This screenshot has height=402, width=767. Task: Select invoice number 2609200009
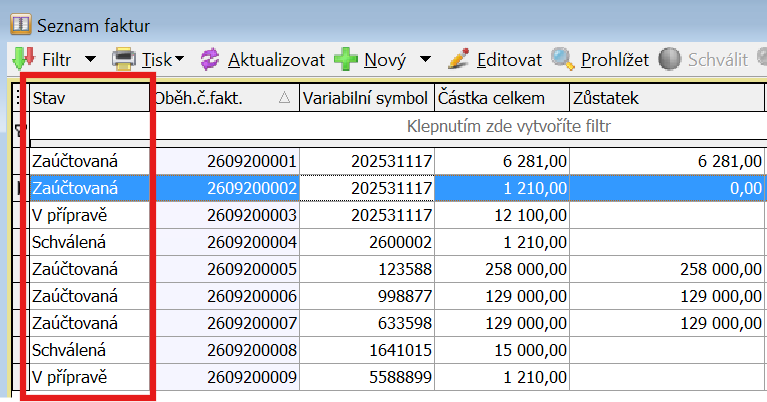pos(252,377)
